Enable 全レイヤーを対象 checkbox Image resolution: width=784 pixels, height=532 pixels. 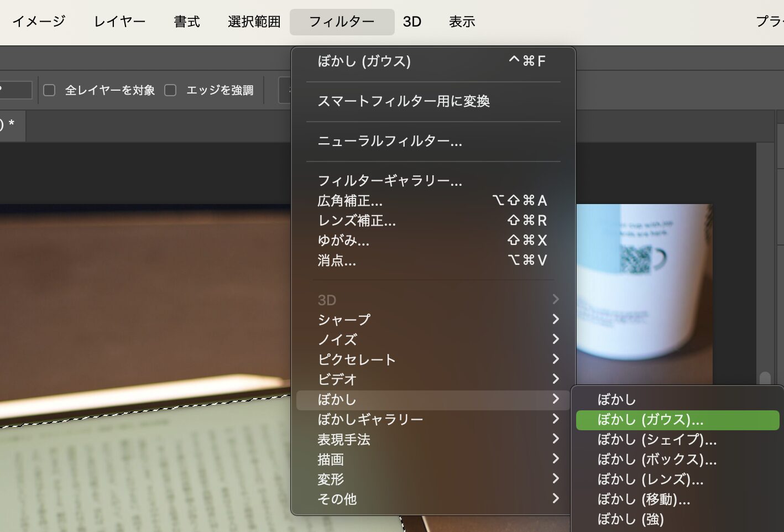pos(49,90)
